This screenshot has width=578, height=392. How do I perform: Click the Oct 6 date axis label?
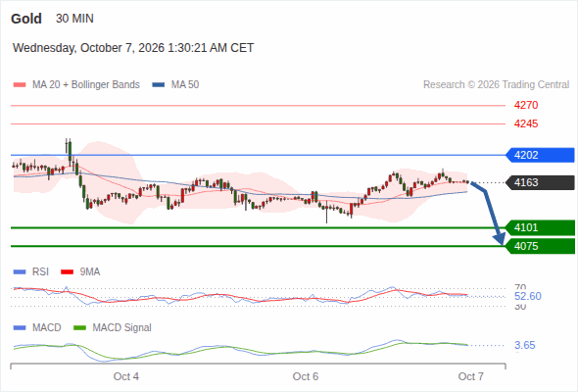pyautogui.click(x=306, y=376)
